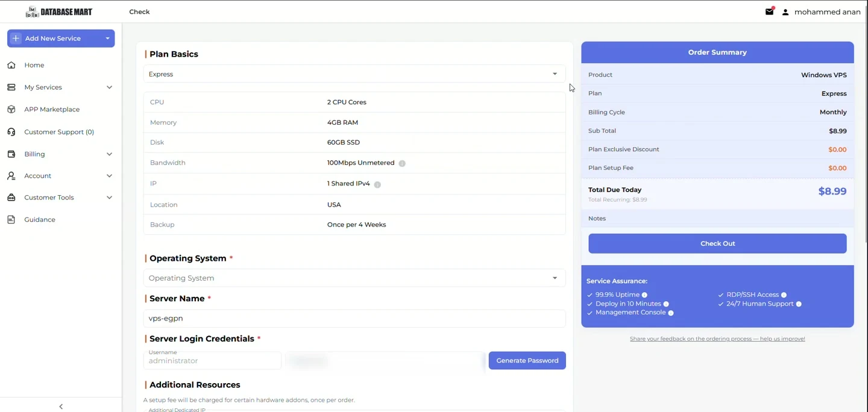This screenshot has width=868, height=412.
Task: Click the mohammed anan account name
Action: 828,12
